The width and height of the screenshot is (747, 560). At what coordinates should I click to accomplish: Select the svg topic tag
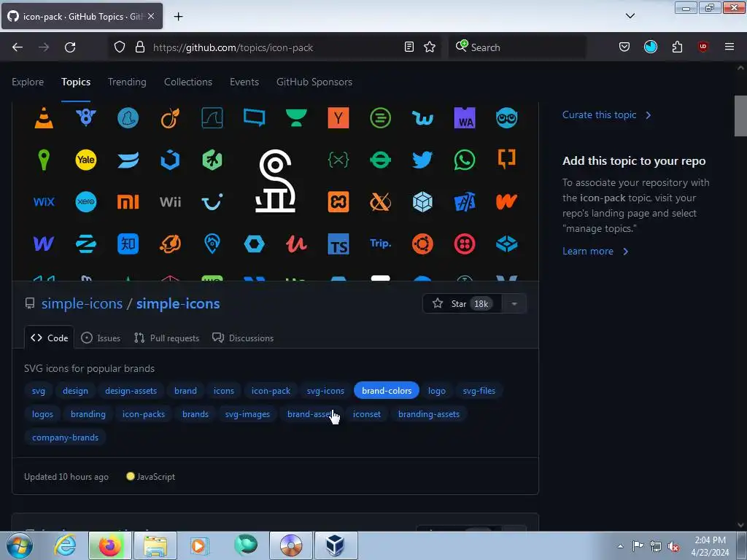[x=38, y=391]
